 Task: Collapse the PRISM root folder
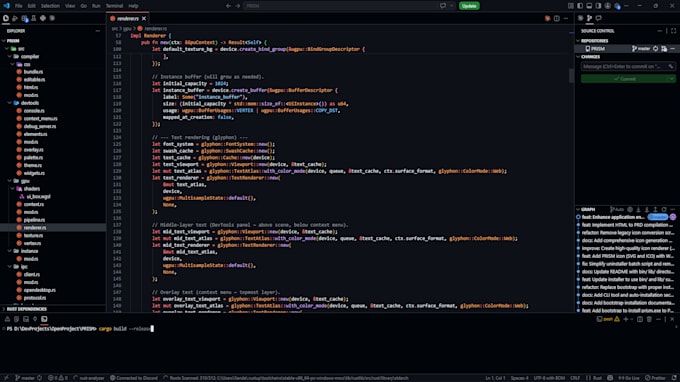pyautogui.click(x=4, y=41)
